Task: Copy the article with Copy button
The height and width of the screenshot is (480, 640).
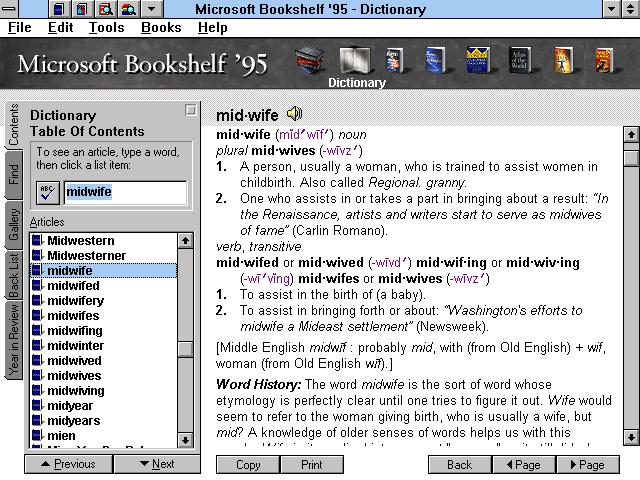Action: point(248,465)
